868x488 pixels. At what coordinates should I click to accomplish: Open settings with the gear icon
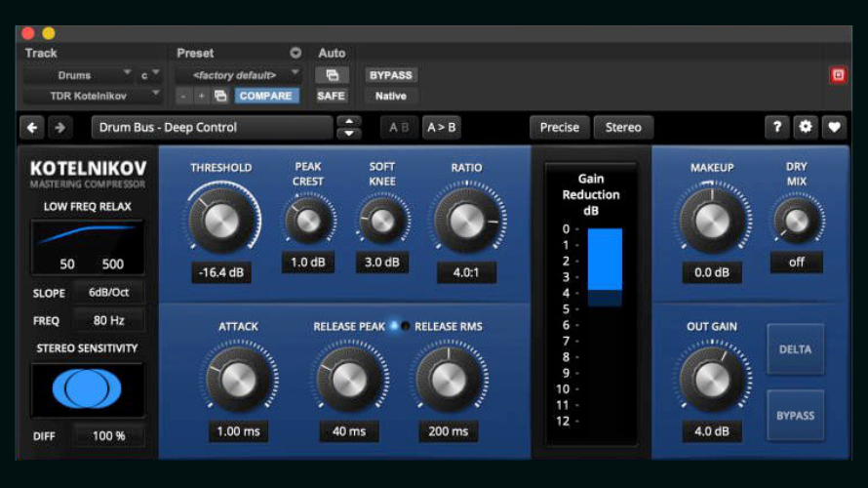point(806,127)
